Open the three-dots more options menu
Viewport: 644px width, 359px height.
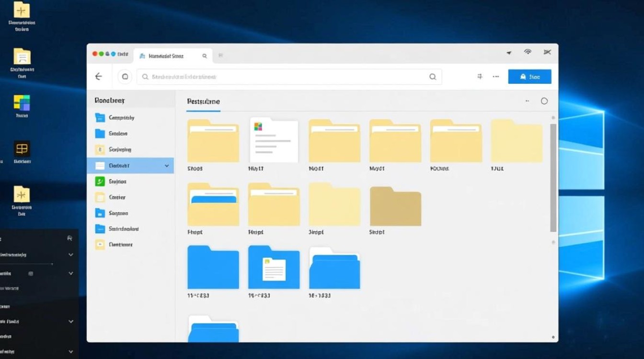(496, 77)
